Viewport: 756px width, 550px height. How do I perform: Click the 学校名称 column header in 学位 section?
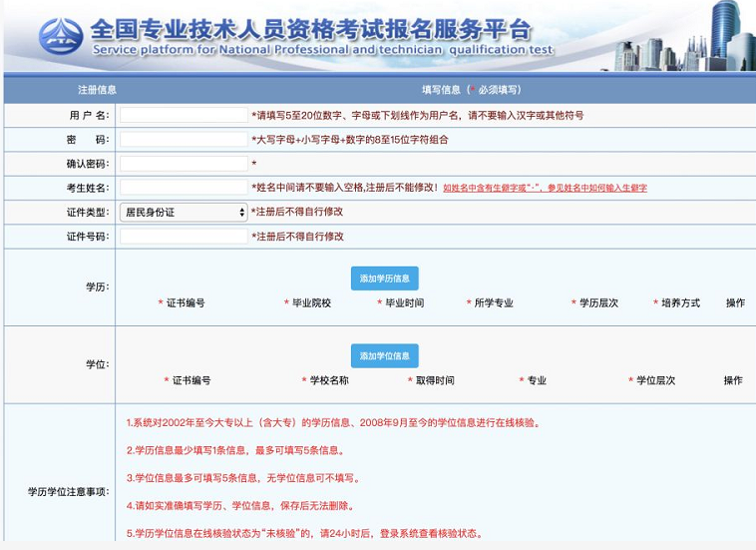click(328, 380)
